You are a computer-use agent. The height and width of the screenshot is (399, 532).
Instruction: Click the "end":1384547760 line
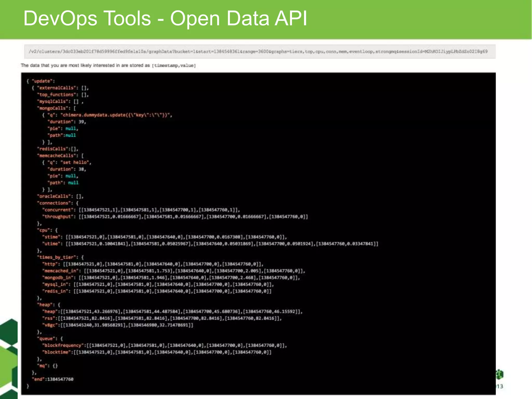pyautogui.click(x=52, y=379)
